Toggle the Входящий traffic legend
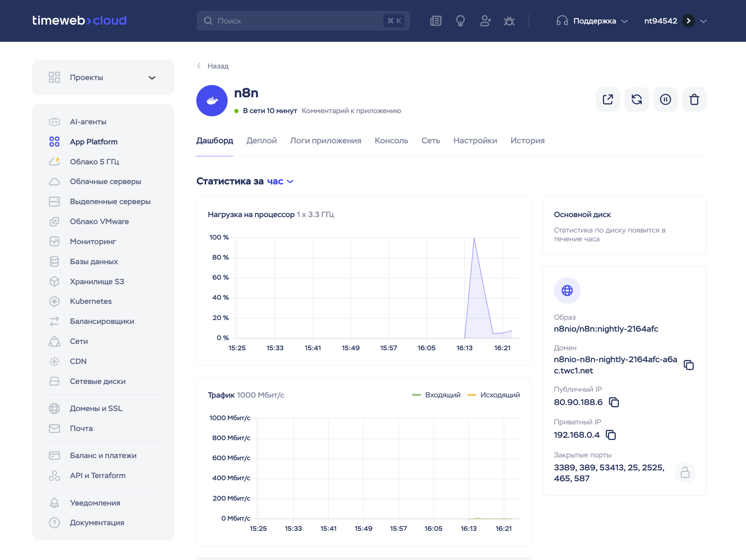Image resolution: width=746 pixels, height=560 pixels. click(x=436, y=395)
